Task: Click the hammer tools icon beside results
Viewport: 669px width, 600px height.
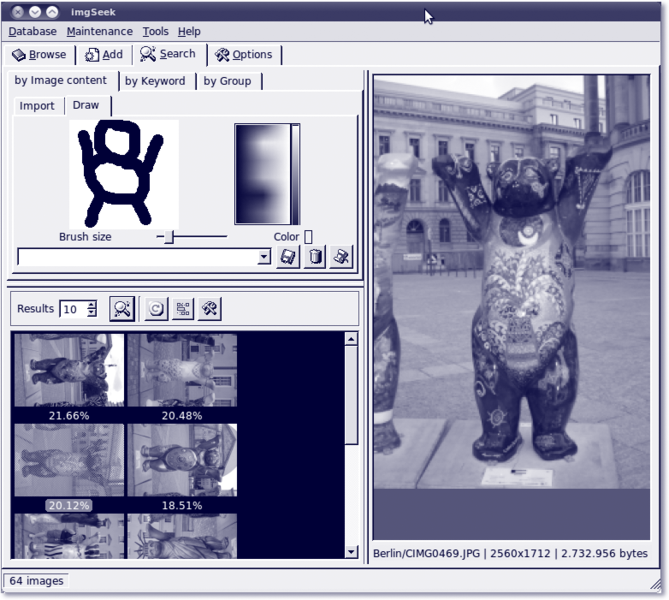Action: [x=209, y=309]
